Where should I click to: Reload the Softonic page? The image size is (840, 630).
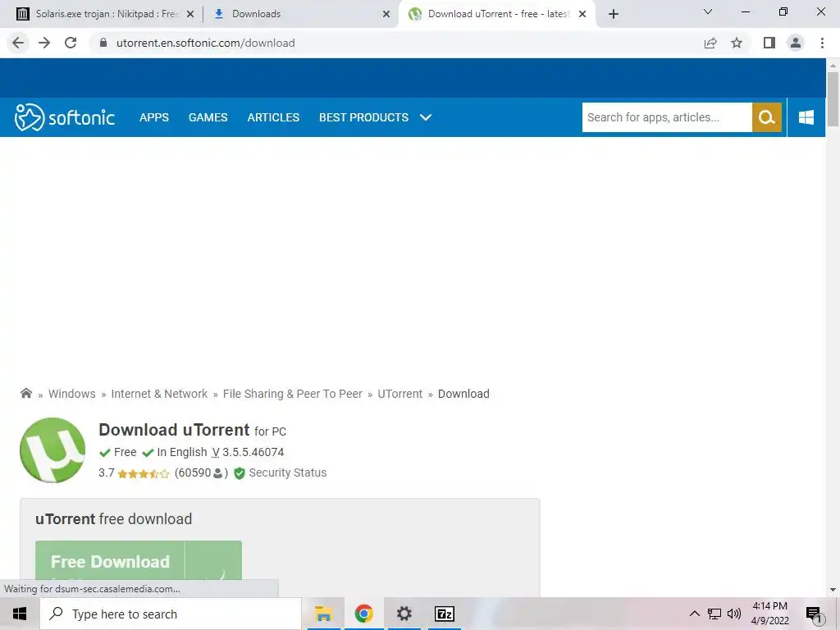[x=71, y=43]
